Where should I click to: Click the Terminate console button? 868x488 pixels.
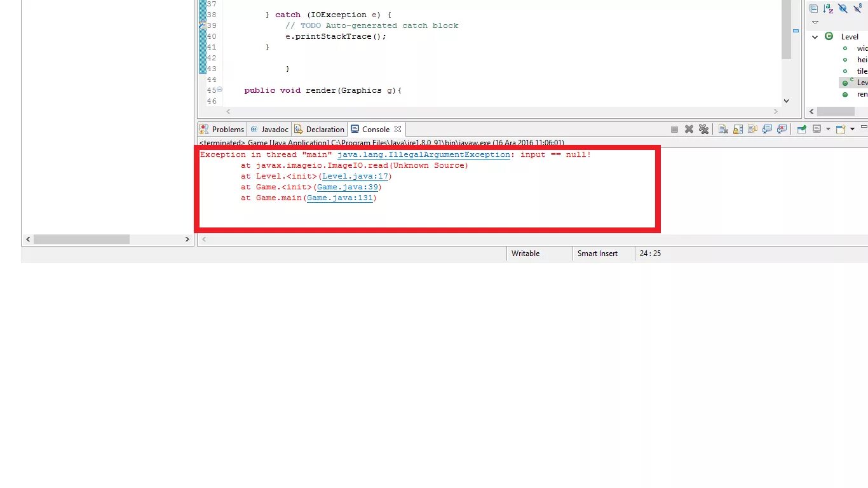(674, 129)
